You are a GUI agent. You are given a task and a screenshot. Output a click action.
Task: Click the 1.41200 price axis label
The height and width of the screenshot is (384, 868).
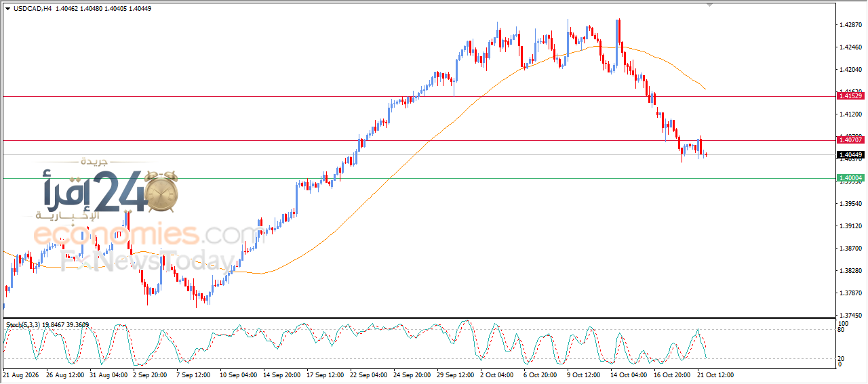click(x=850, y=114)
